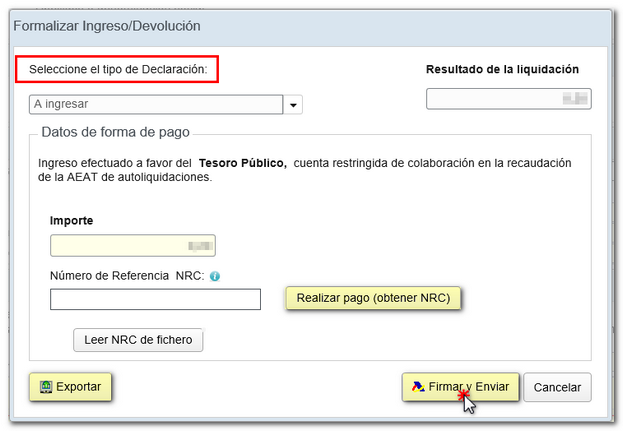Click the 'Resultado de la liquidación' heading
This screenshot has height=431, width=623.
coord(502,70)
